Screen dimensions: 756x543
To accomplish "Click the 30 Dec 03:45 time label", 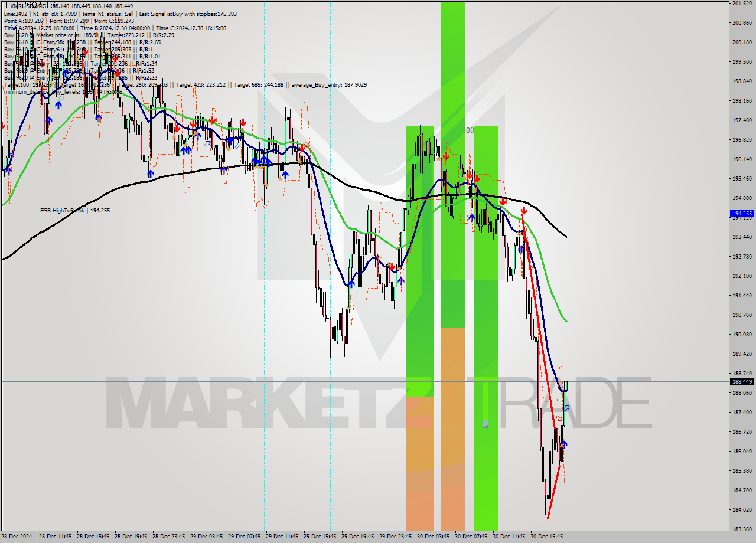I will coord(433,537).
